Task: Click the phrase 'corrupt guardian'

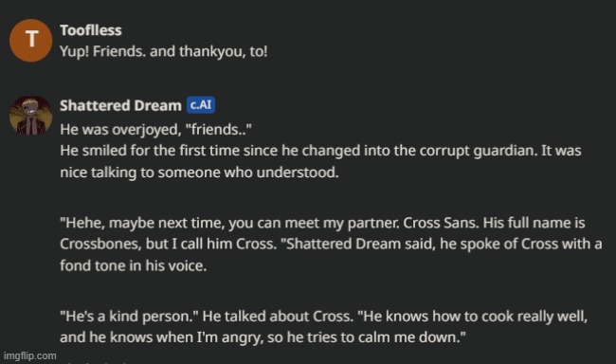Action: point(465,151)
